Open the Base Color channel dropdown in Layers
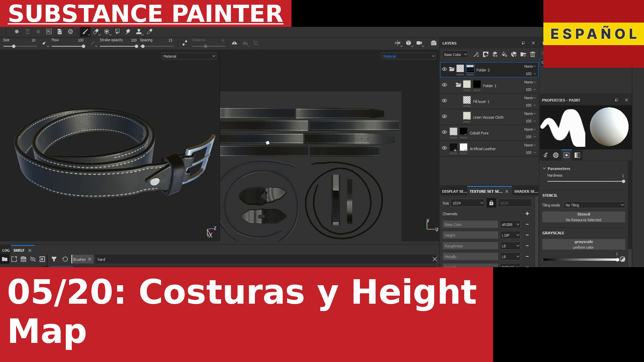644x362 pixels. [x=455, y=55]
